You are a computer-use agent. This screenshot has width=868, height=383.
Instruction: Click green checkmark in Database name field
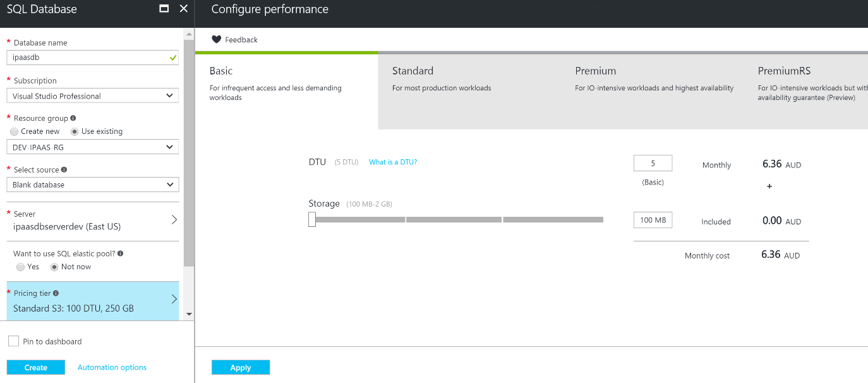click(x=173, y=58)
